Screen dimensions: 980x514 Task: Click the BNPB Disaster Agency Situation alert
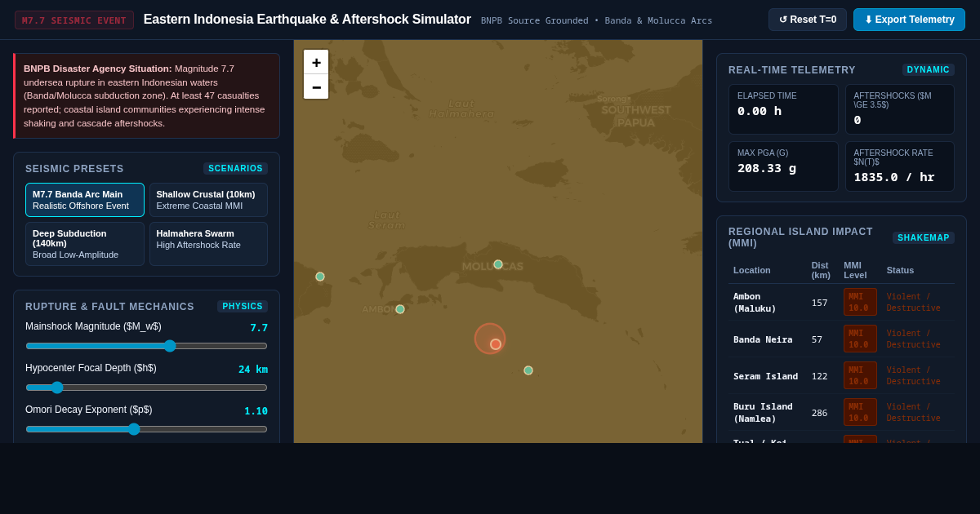click(146, 96)
